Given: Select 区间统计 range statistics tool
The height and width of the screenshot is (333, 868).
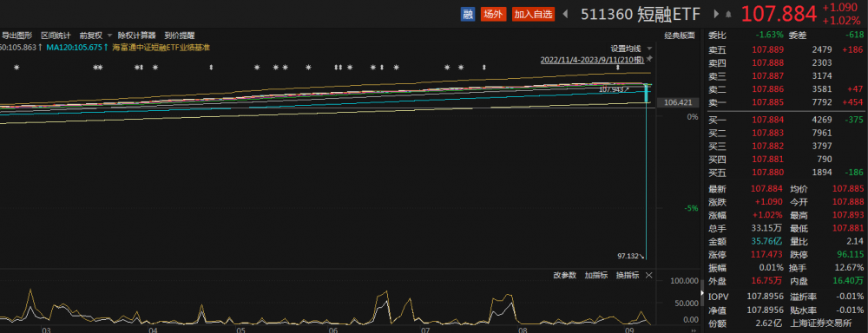Looking at the screenshot, I should click(x=56, y=36).
